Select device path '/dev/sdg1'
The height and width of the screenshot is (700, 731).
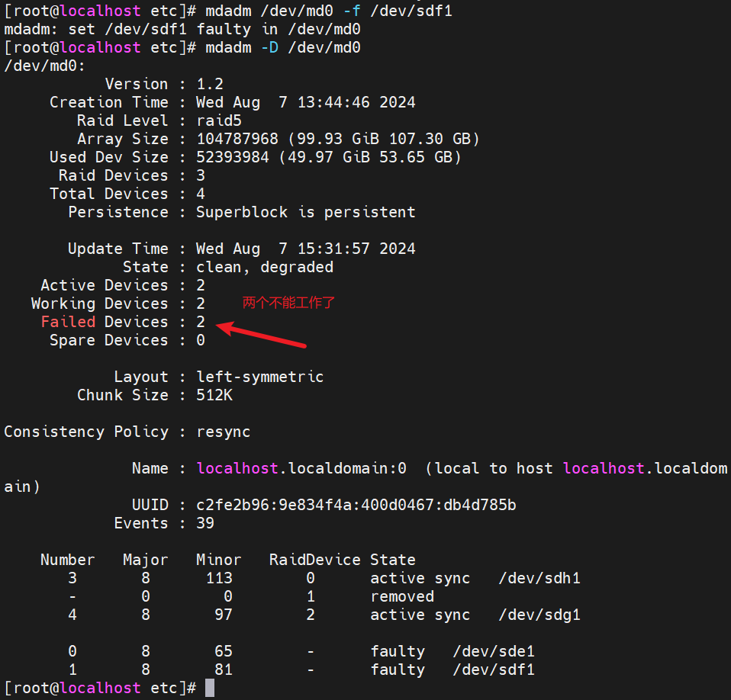point(539,615)
